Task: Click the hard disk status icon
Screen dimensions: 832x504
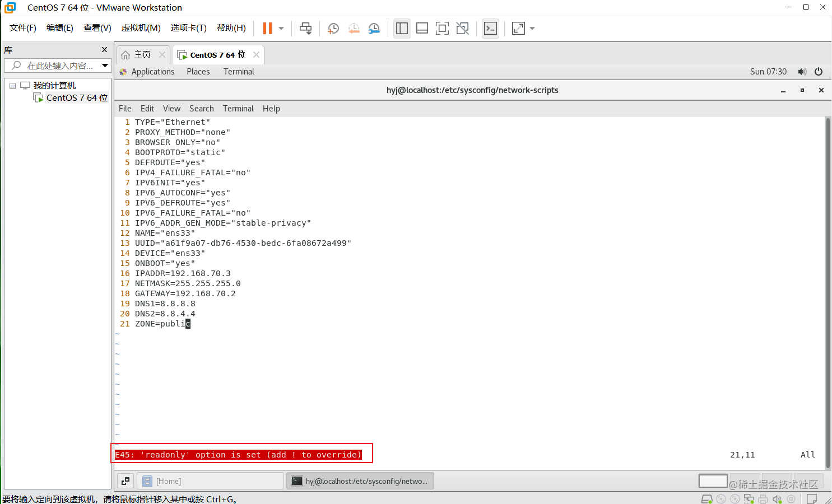Action: point(707,499)
